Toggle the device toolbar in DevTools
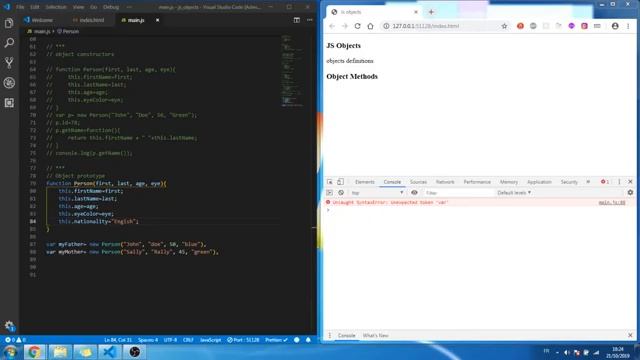 coord(340,182)
